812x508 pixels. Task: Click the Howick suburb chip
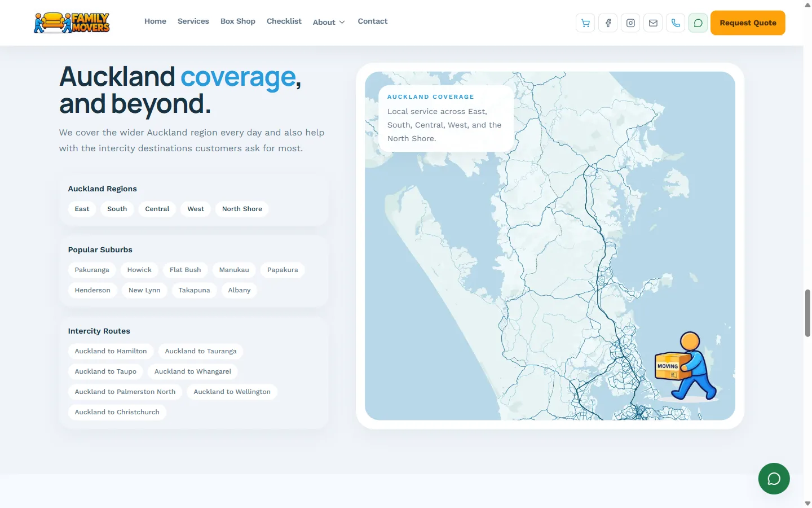coord(139,270)
